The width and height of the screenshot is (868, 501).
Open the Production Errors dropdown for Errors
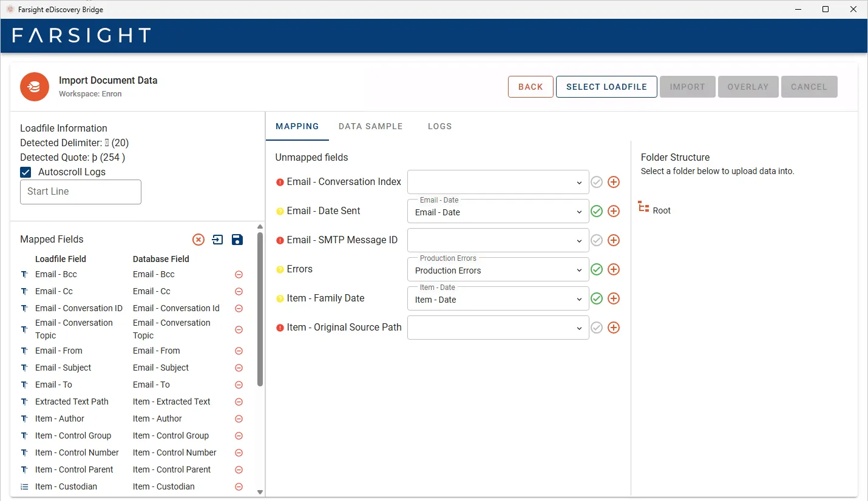pyautogui.click(x=498, y=270)
